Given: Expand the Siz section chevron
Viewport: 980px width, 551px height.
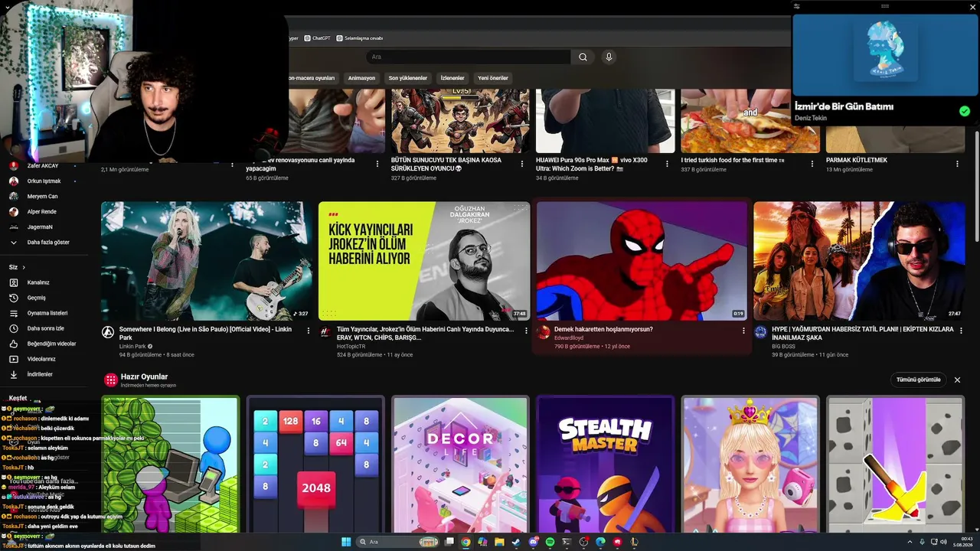Looking at the screenshot, I should (24, 267).
